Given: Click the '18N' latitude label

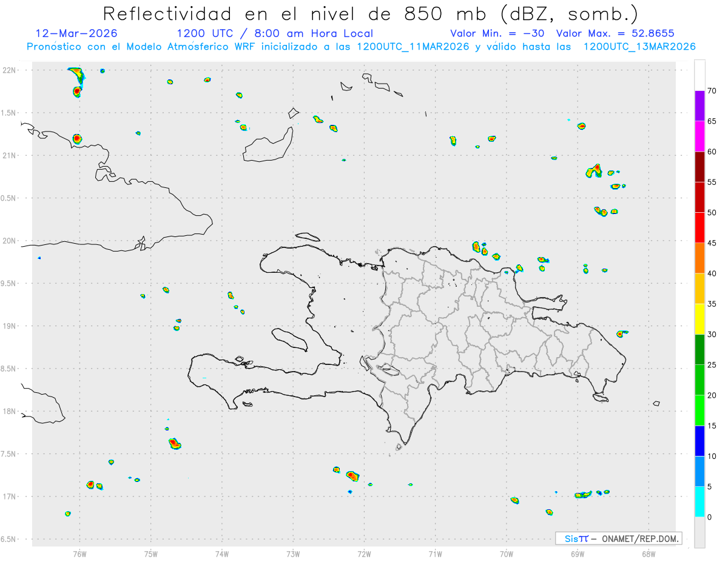Looking at the screenshot, I should pos(10,411).
